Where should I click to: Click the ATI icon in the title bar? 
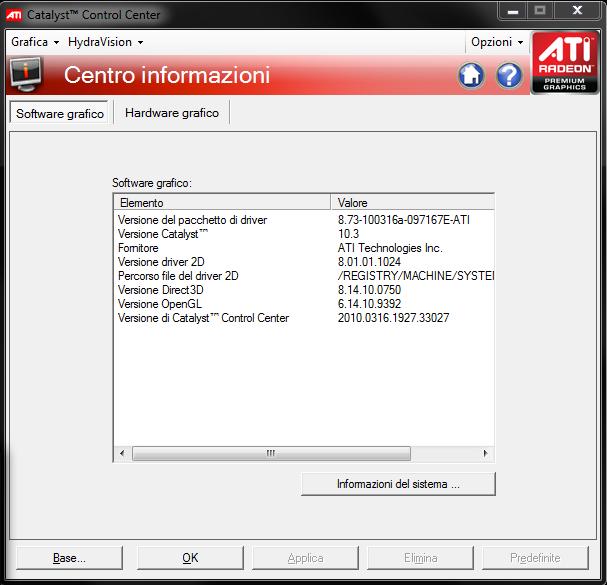click(x=14, y=15)
